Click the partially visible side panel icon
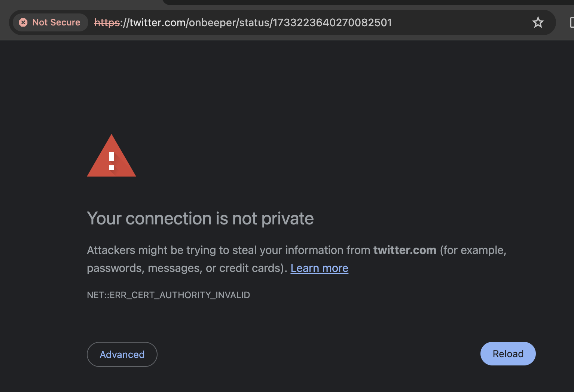This screenshot has width=574, height=392. (571, 22)
